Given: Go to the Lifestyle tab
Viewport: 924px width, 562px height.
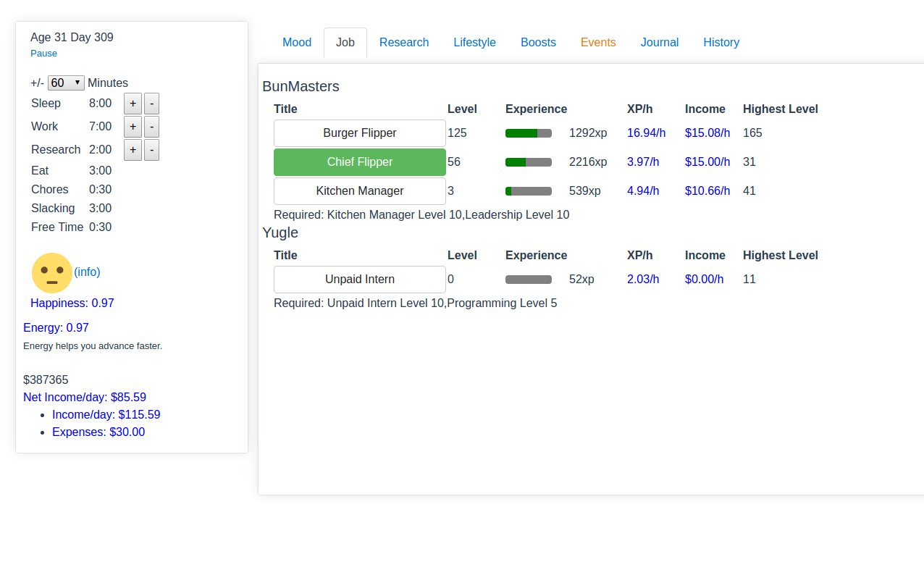Looking at the screenshot, I should [474, 43].
